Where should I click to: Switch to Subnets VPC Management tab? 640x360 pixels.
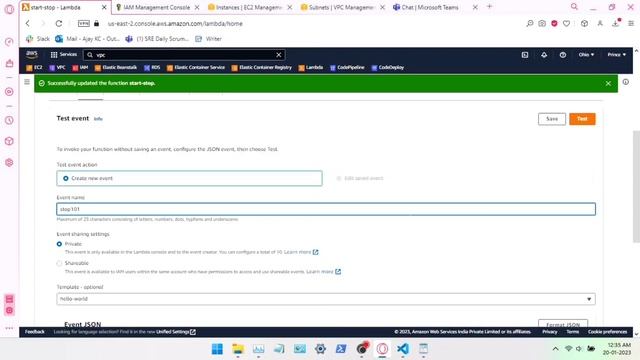(x=342, y=7)
